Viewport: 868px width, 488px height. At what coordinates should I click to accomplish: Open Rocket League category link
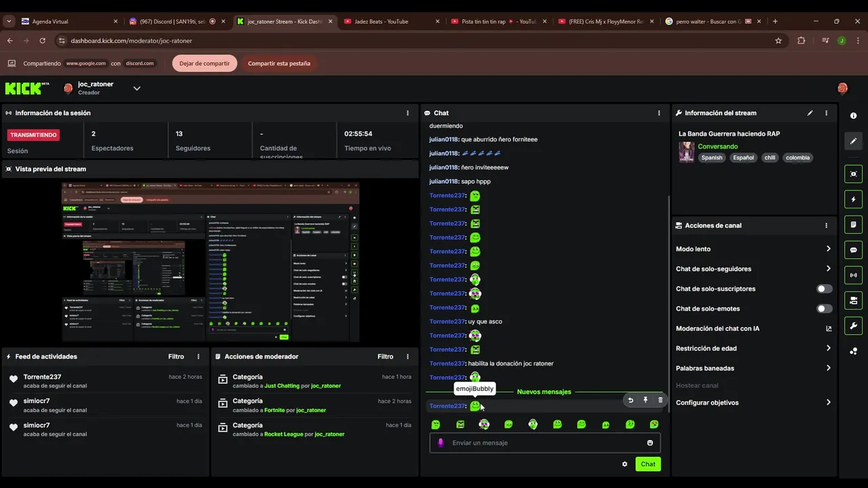284,434
